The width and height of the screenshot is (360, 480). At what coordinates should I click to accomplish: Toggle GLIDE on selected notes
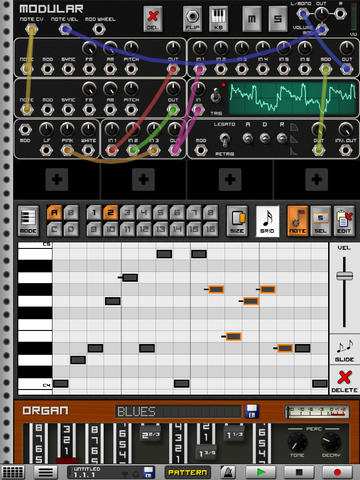(344, 350)
